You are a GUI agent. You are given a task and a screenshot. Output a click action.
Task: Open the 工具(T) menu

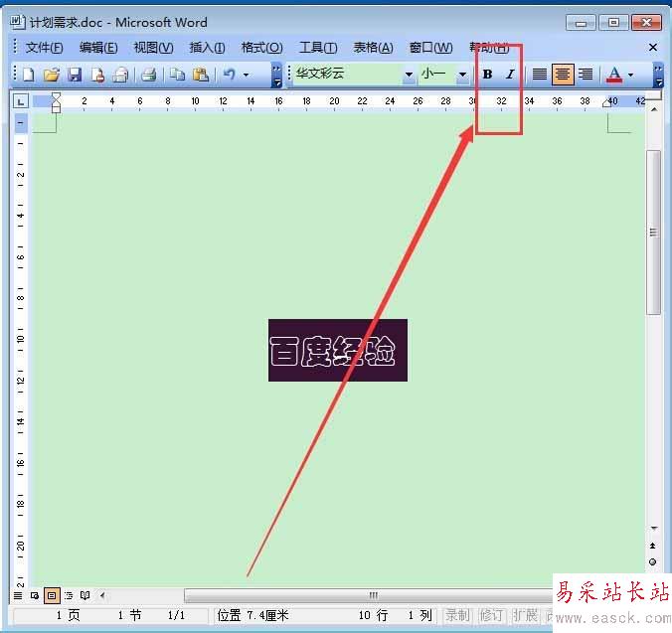318,47
